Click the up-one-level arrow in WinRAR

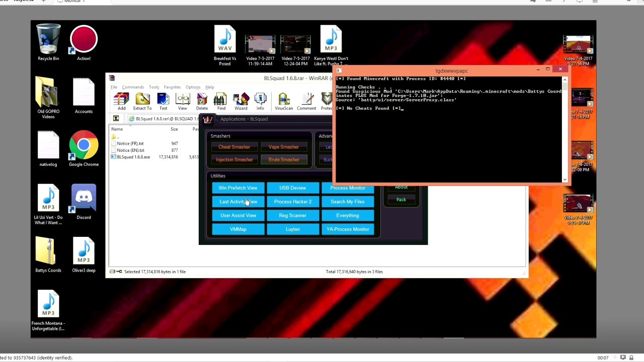coord(116,119)
